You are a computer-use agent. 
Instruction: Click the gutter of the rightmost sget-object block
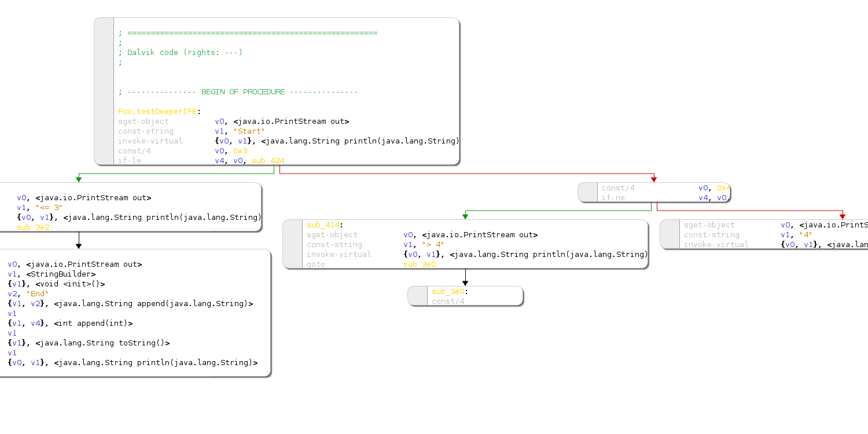pyautogui.click(x=670, y=234)
